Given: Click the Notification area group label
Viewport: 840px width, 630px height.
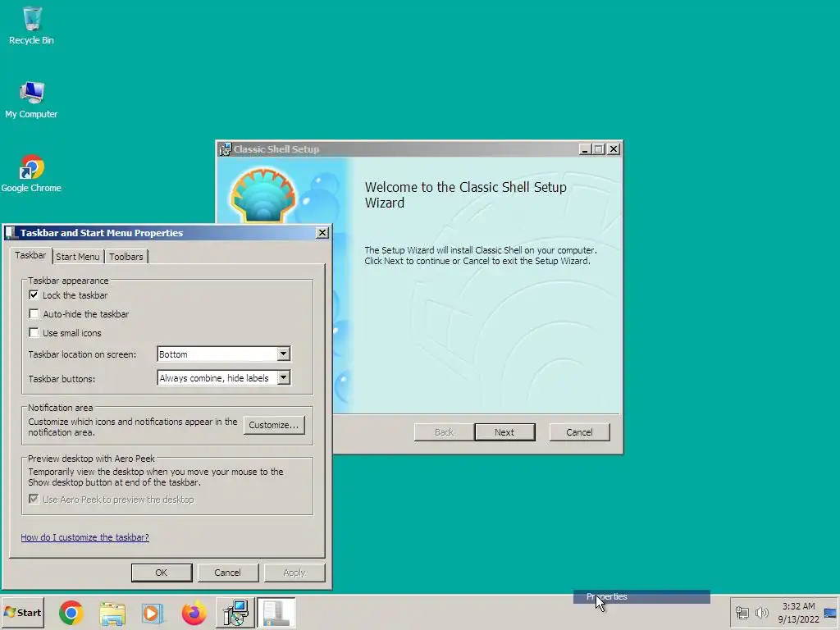Looking at the screenshot, I should click(60, 408).
